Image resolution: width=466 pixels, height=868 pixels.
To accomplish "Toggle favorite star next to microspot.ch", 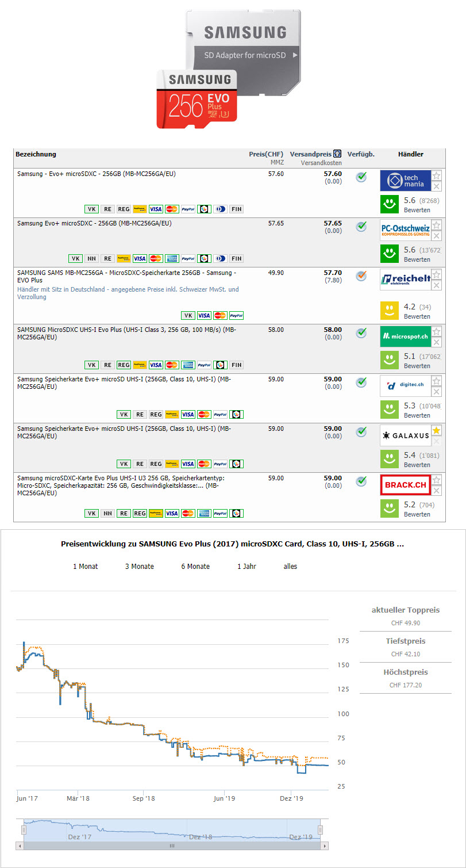I will pos(437,331).
